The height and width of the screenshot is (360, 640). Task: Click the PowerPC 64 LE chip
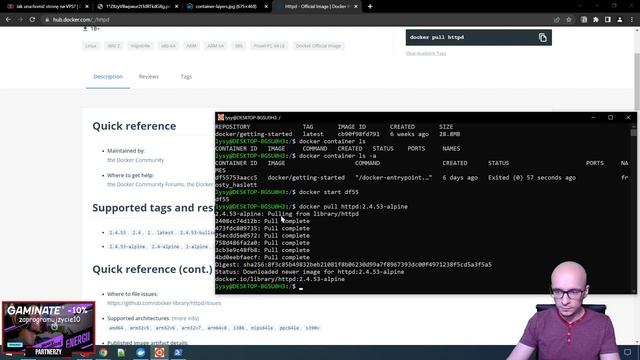[x=269, y=46]
